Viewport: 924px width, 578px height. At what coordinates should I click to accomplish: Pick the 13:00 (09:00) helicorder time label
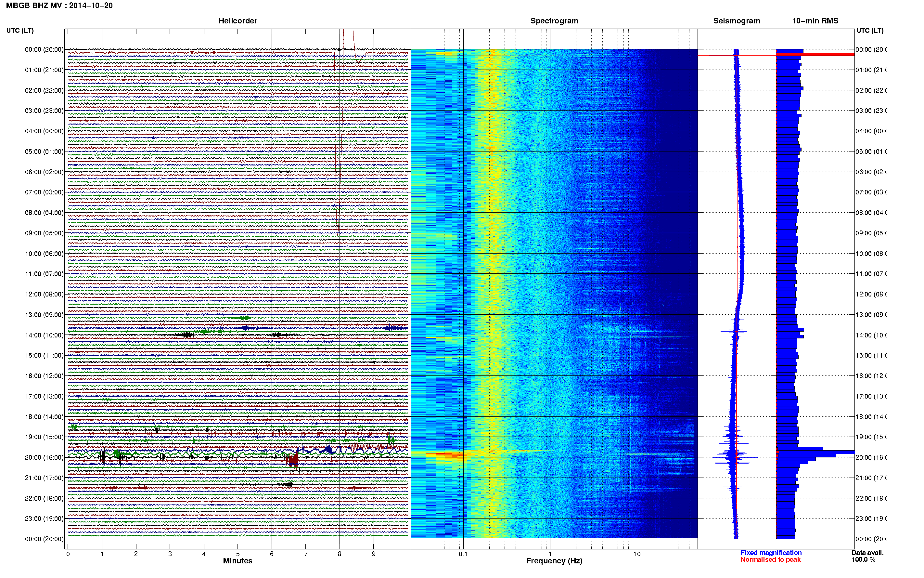[44, 315]
